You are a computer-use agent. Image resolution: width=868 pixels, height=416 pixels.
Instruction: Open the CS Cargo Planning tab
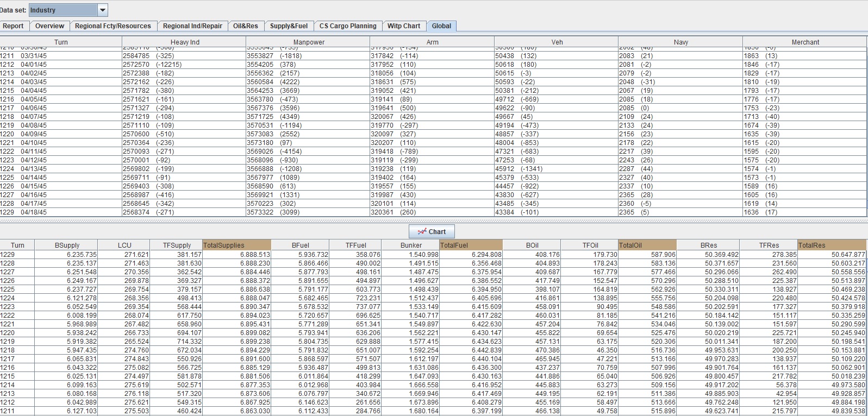tap(348, 26)
